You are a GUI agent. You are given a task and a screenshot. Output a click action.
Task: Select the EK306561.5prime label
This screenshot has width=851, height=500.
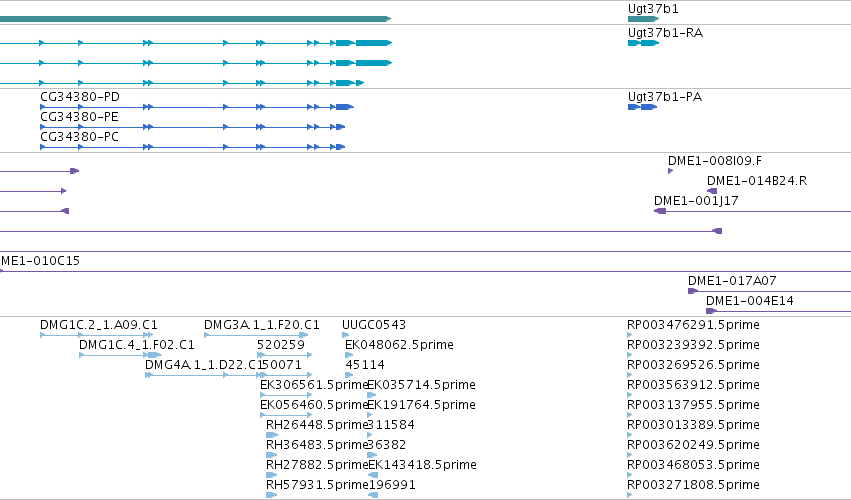(314, 385)
